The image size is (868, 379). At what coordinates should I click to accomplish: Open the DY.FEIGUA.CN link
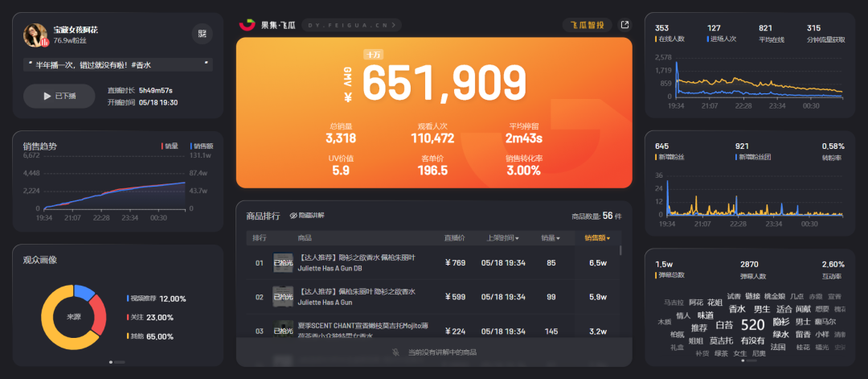click(x=353, y=25)
